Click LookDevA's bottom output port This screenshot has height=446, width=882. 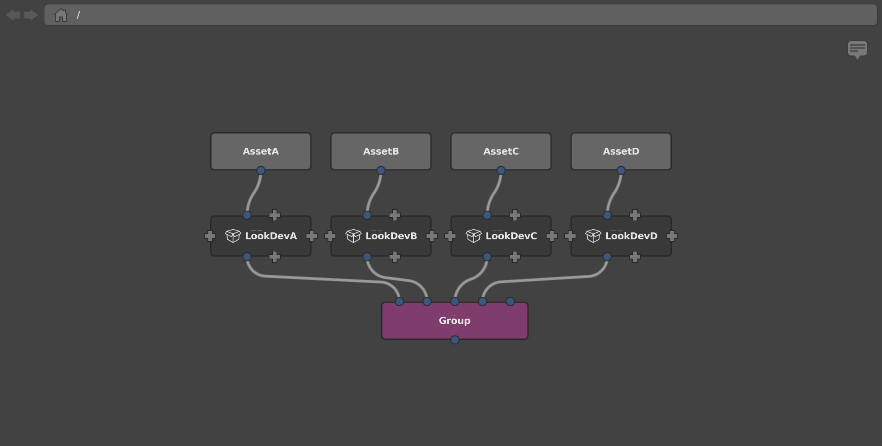247,257
